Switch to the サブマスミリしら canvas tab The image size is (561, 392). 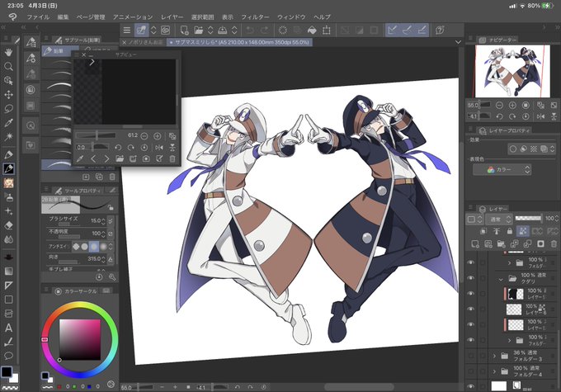pyautogui.click(x=239, y=42)
